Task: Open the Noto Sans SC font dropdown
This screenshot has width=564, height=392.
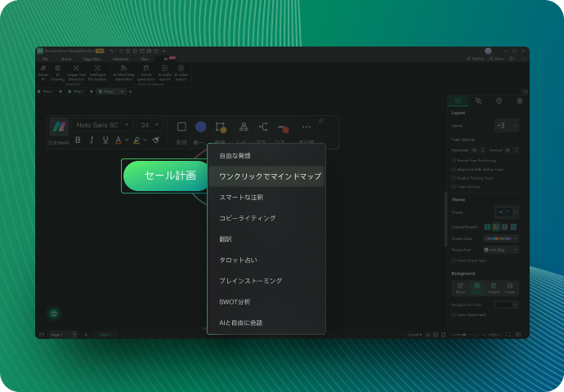Action: coord(101,126)
